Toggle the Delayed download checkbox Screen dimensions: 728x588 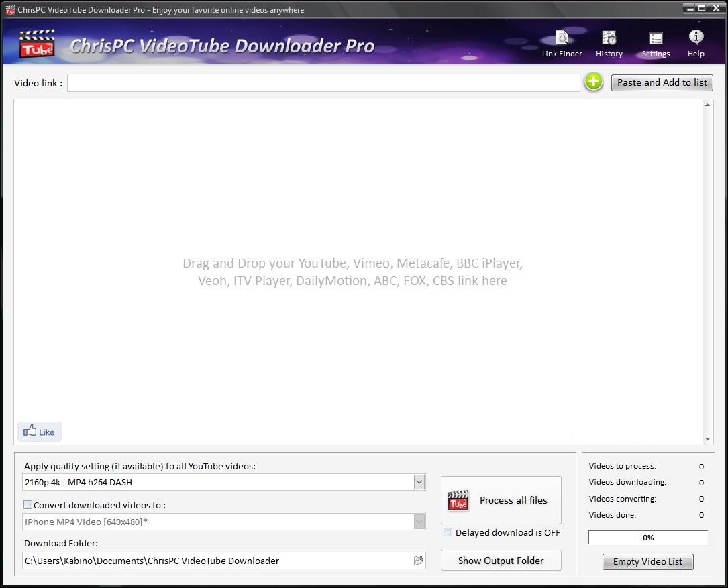coord(448,532)
